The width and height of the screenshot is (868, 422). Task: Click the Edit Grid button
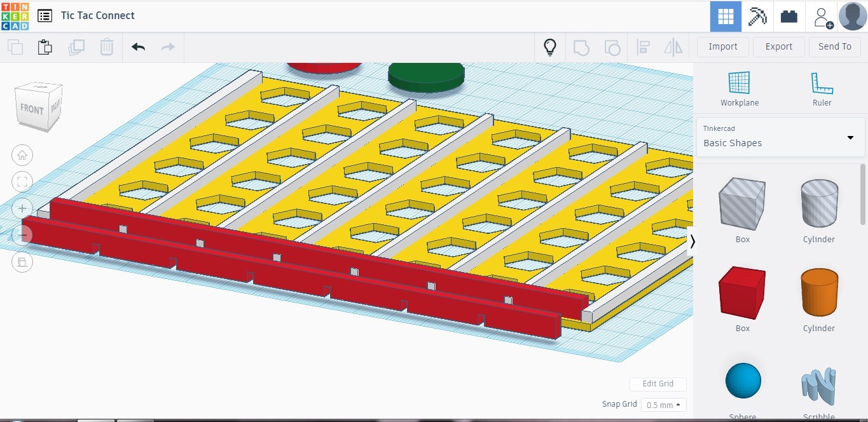[658, 384]
